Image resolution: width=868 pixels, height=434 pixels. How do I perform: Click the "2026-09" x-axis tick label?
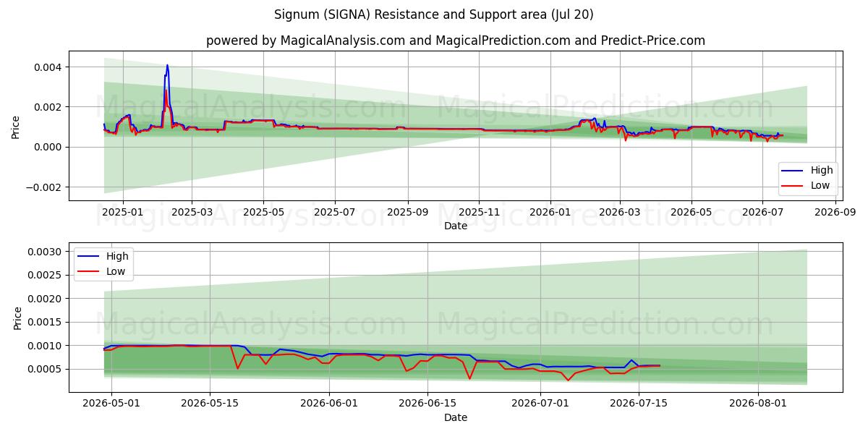pyautogui.click(x=835, y=213)
